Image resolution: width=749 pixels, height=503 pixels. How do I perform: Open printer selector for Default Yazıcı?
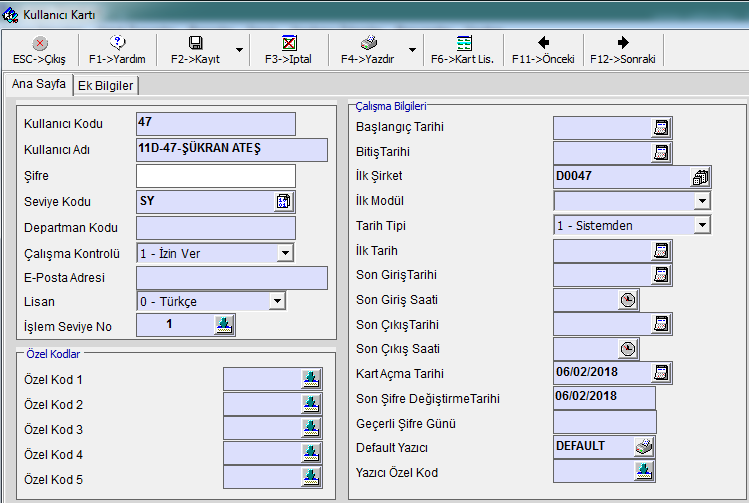(x=644, y=446)
